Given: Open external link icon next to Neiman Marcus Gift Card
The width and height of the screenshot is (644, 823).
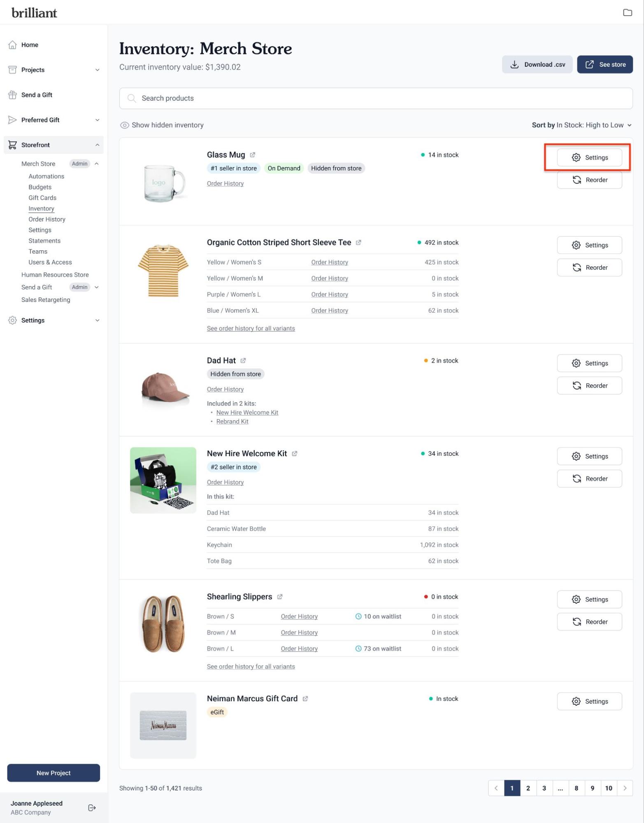Looking at the screenshot, I should 305,699.
